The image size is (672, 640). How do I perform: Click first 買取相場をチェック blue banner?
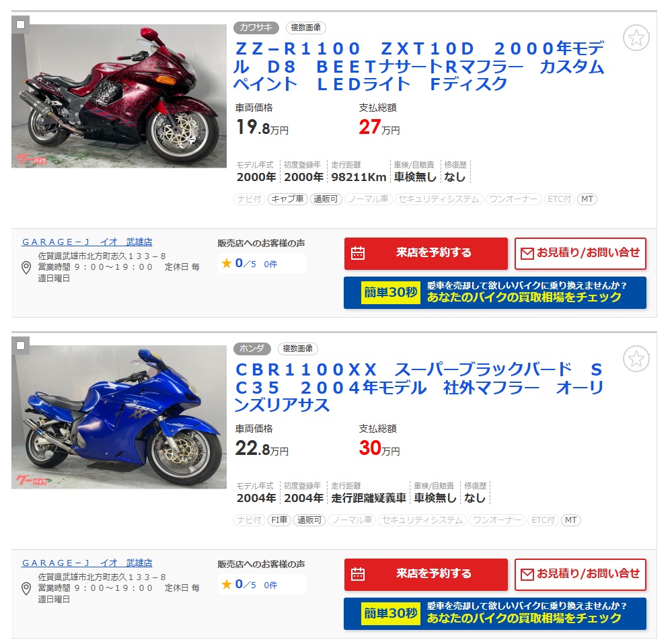pos(494,293)
